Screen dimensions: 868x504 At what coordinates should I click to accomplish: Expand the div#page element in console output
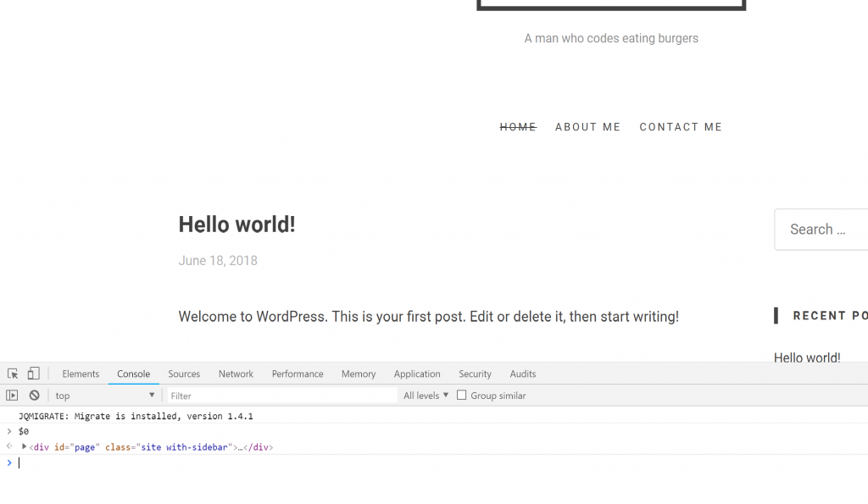coord(25,446)
